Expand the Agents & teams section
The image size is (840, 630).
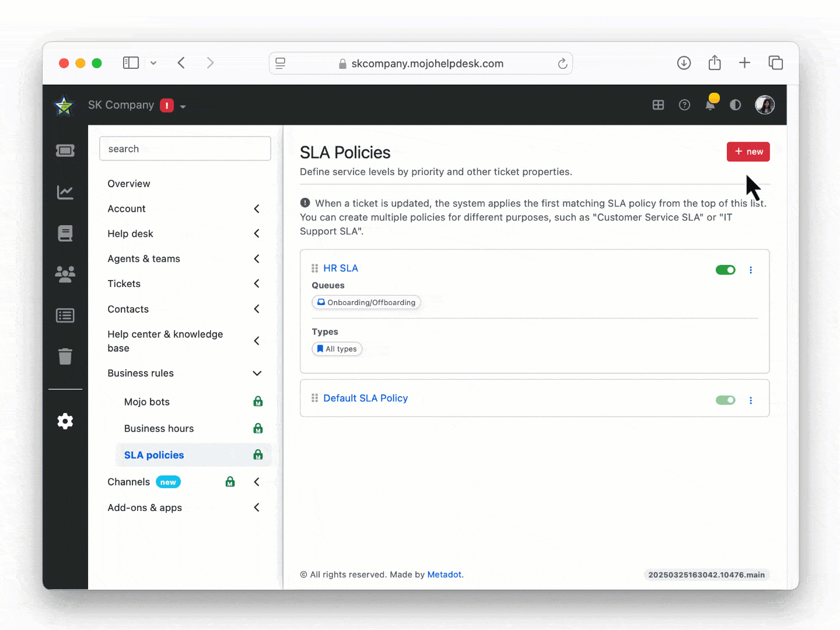(257, 258)
